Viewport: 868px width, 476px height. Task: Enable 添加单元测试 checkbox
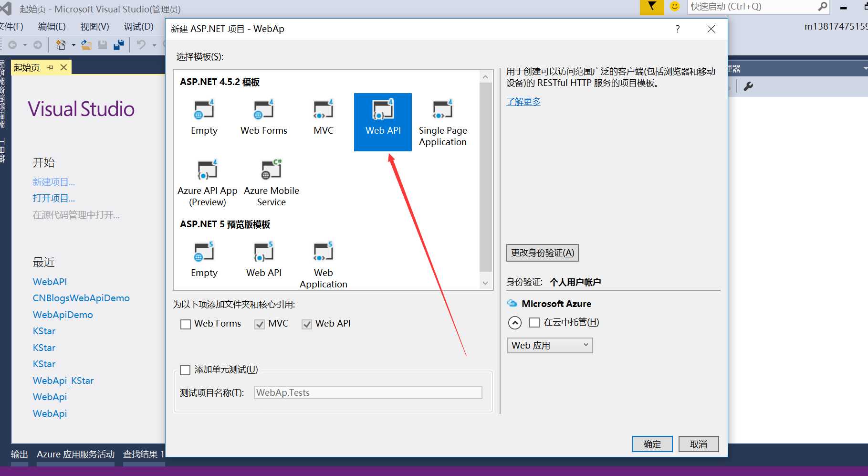pos(185,370)
